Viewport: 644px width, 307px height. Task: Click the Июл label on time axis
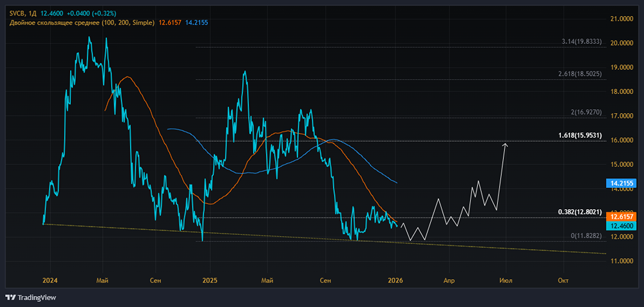506,280
